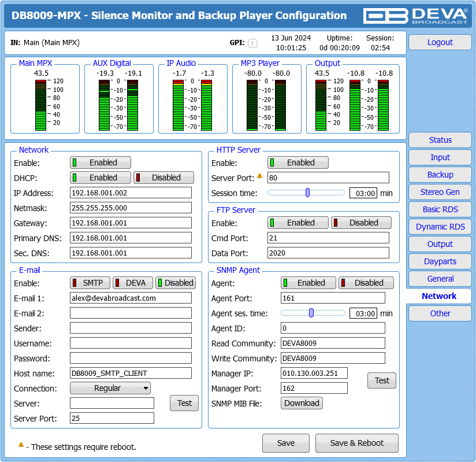This screenshot has height=462, width=476.
Task: Click the Logout button
Action: tap(440, 42)
